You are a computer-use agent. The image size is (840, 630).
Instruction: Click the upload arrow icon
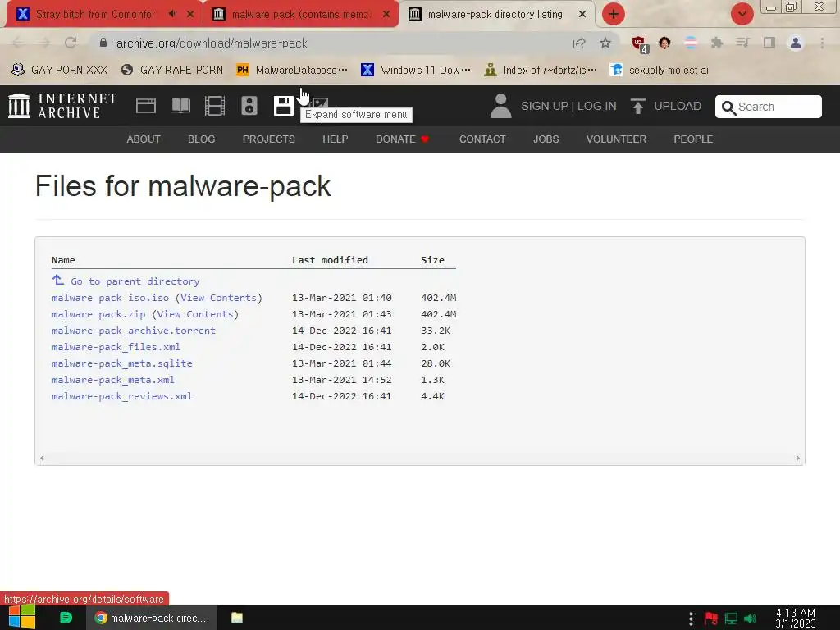(637, 106)
